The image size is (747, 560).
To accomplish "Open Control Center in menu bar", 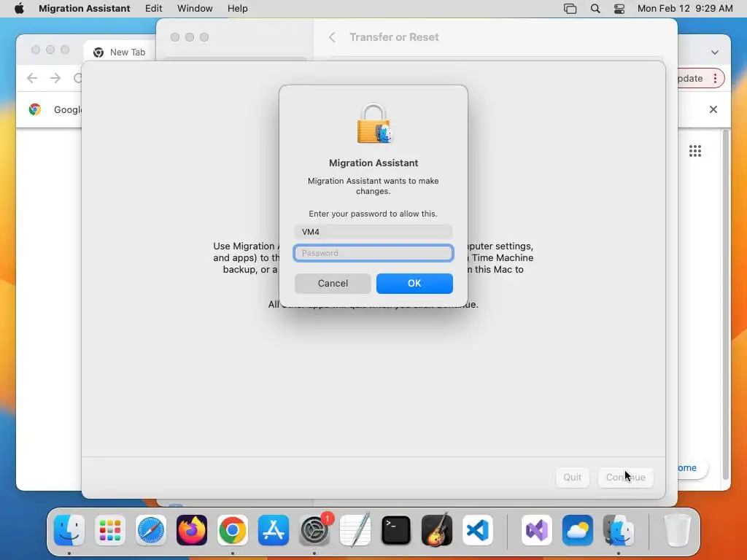I will pos(619,9).
